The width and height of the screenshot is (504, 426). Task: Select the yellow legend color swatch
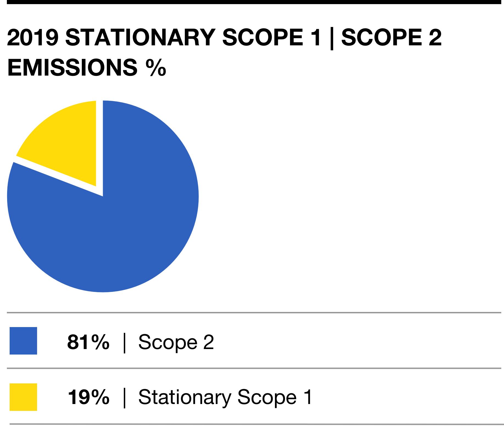tap(23, 397)
